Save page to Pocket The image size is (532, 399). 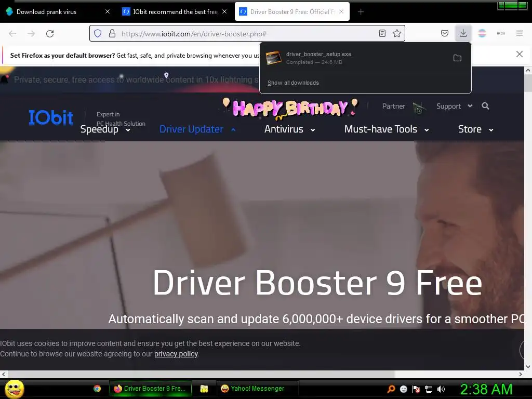(x=445, y=33)
